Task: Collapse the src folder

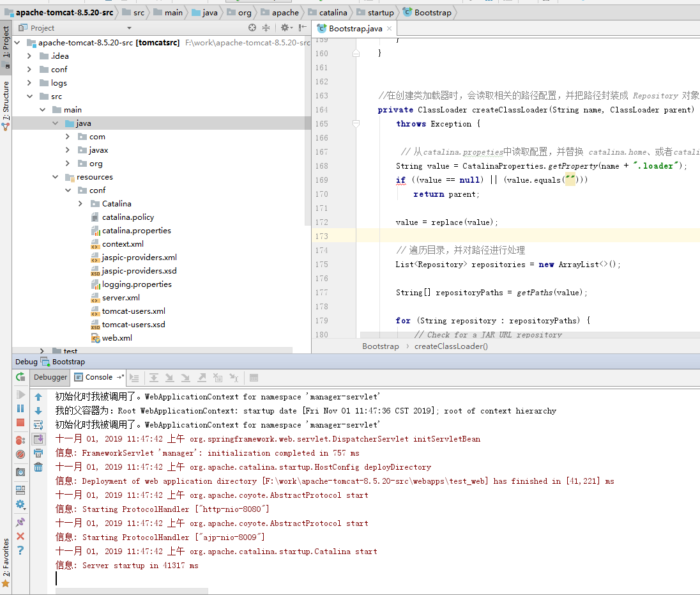Action: click(x=30, y=97)
